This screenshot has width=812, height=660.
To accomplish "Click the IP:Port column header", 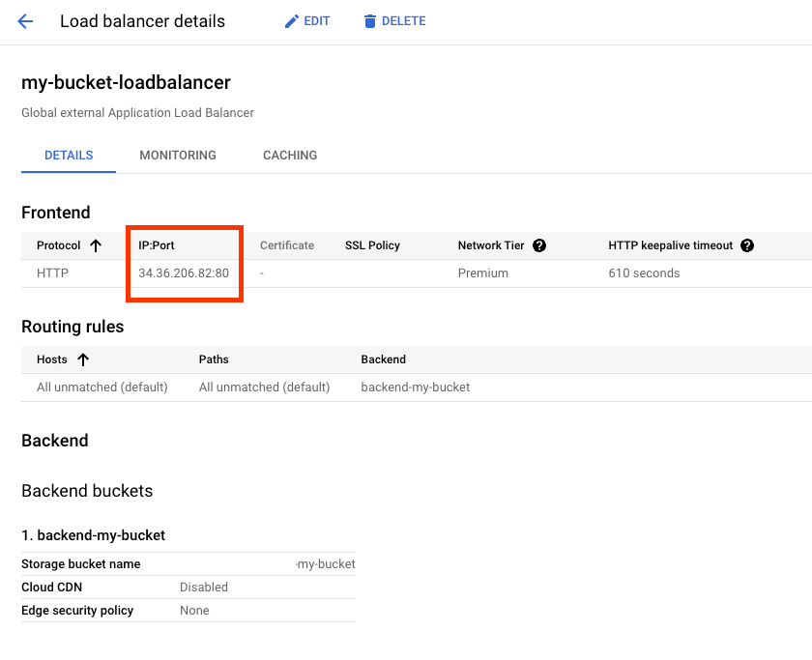I will click(x=157, y=245).
